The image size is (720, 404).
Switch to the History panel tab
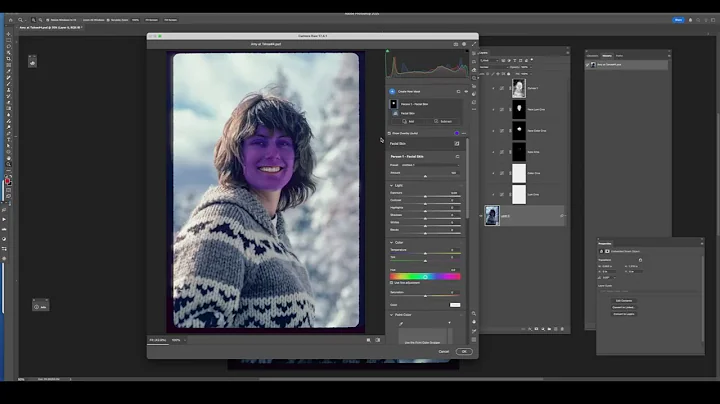tap(607, 56)
